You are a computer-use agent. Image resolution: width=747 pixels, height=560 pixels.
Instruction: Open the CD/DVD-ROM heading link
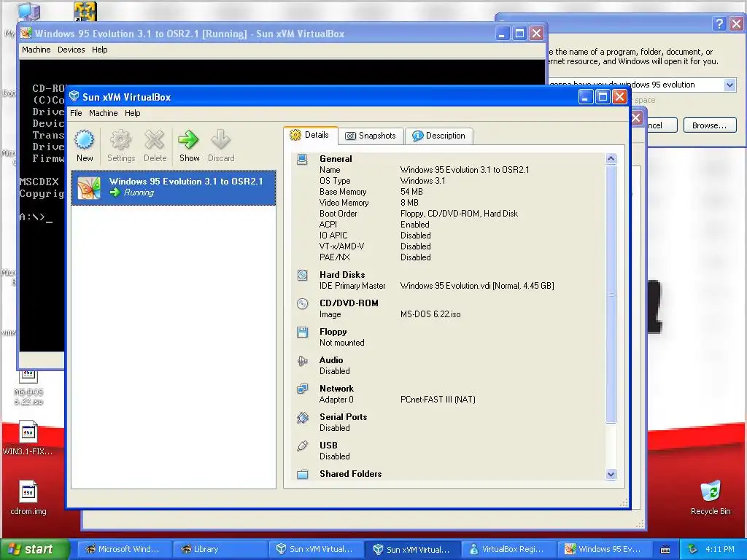click(349, 303)
